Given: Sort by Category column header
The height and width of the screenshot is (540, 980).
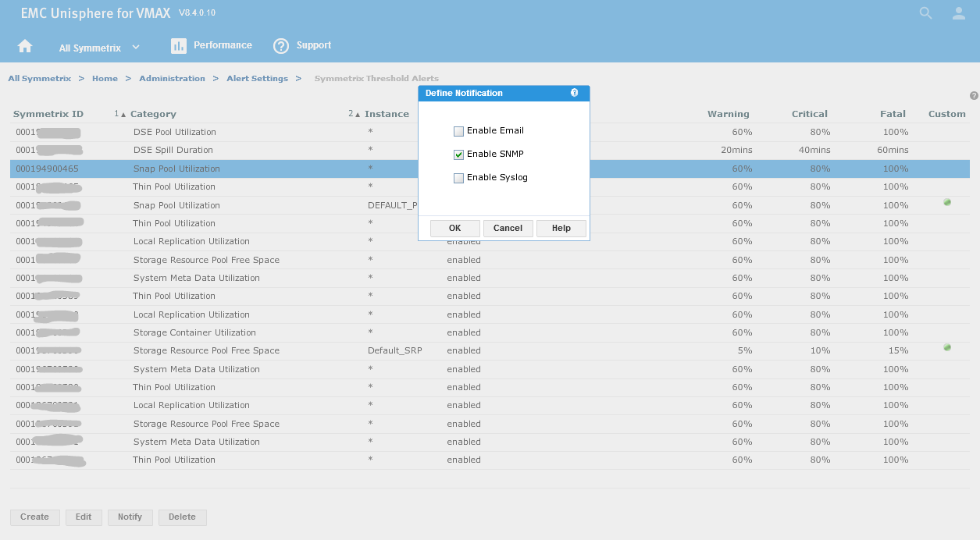Looking at the screenshot, I should tap(153, 114).
